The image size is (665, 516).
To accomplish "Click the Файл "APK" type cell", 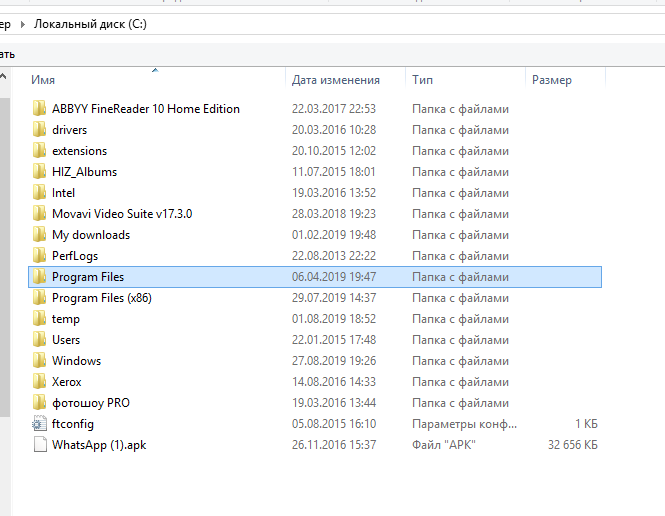I will tap(444, 444).
